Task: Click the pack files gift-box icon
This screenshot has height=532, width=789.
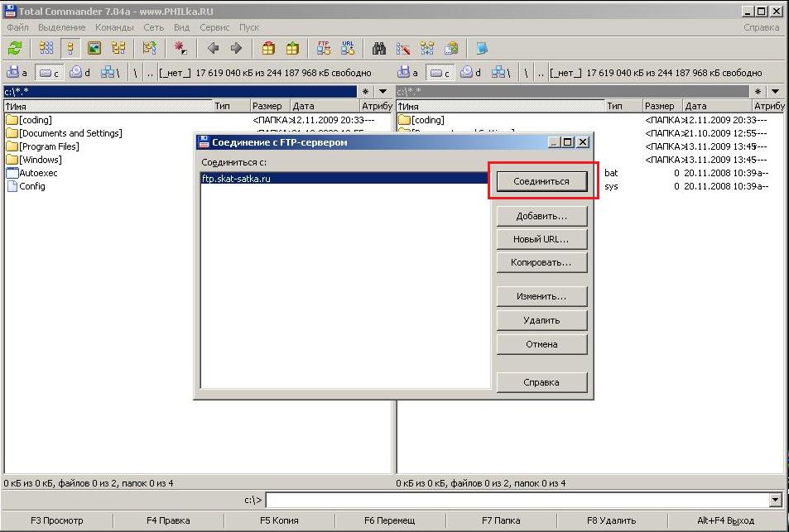Action: pyautogui.click(x=268, y=48)
